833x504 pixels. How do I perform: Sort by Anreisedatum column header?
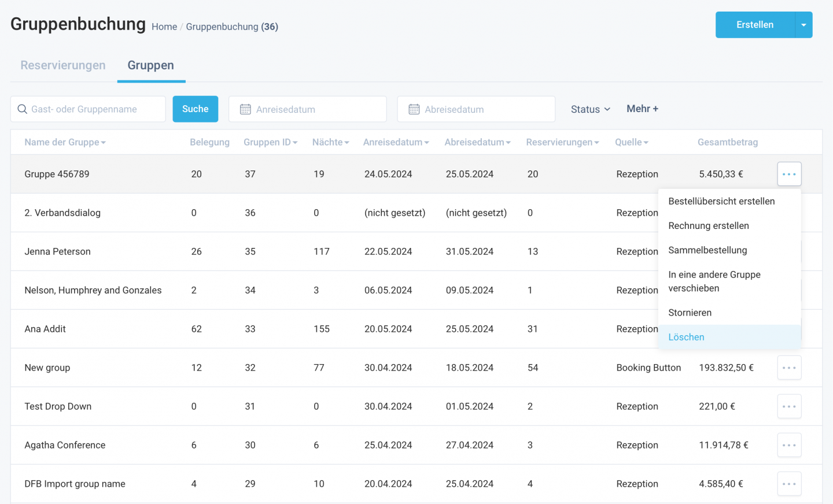(396, 142)
